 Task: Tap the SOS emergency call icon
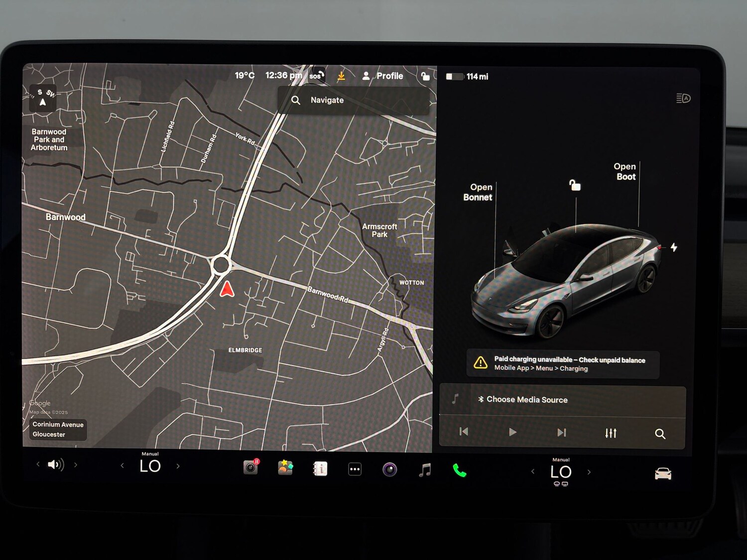click(317, 76)
